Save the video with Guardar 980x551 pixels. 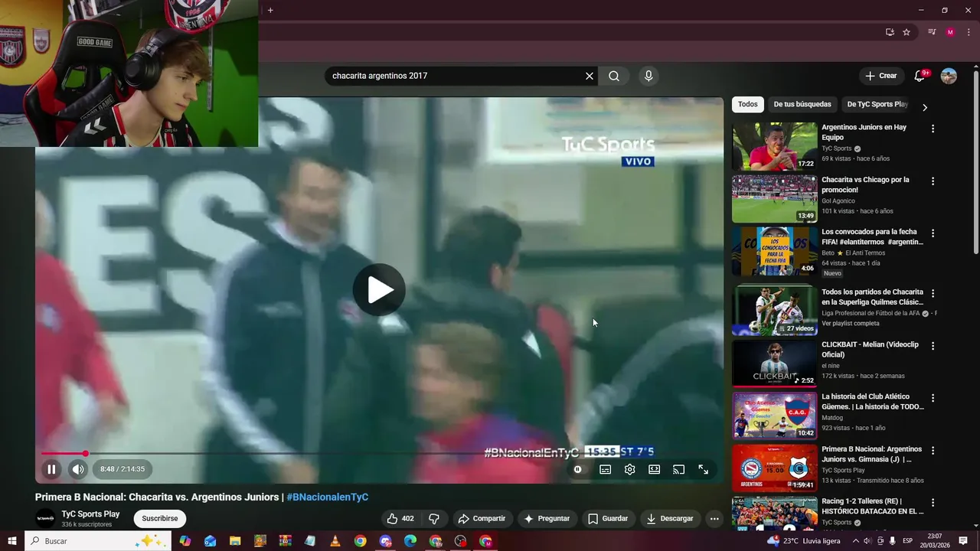(x=608, y=518)
